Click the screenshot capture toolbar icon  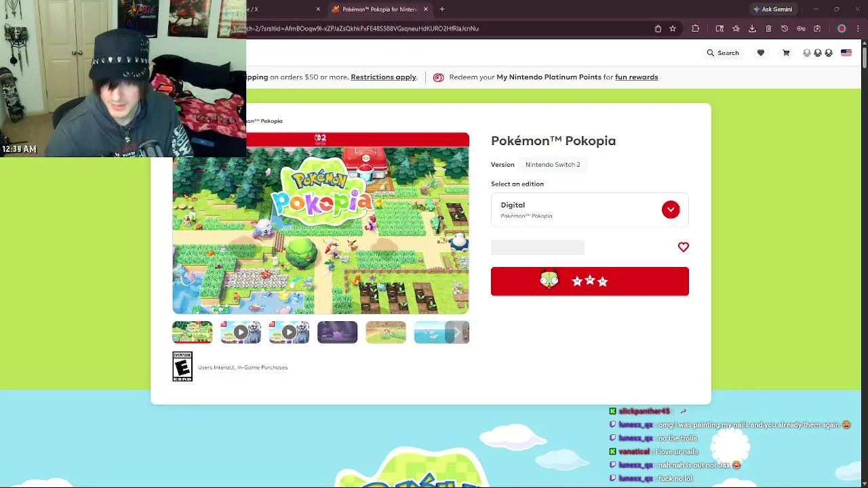(817, 28)
